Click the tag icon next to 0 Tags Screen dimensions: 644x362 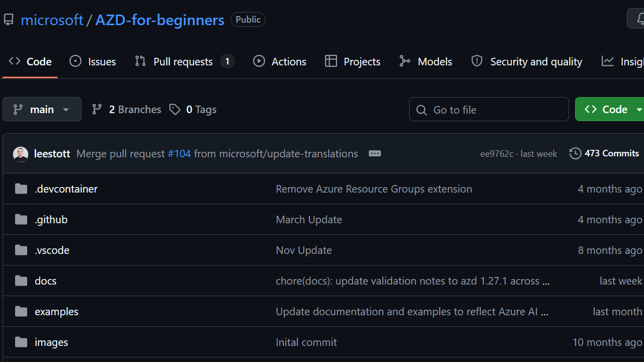click(x=175, y=110)
